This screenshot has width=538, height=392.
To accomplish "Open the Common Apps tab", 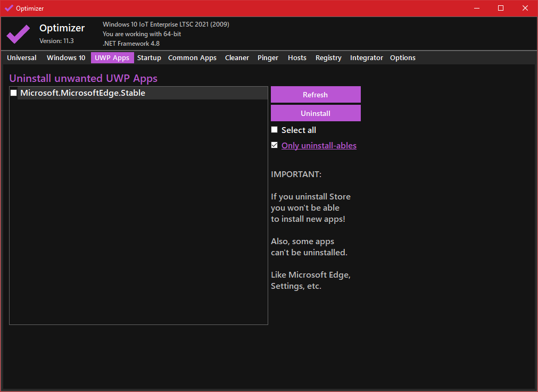I will (x=192, y=58).
